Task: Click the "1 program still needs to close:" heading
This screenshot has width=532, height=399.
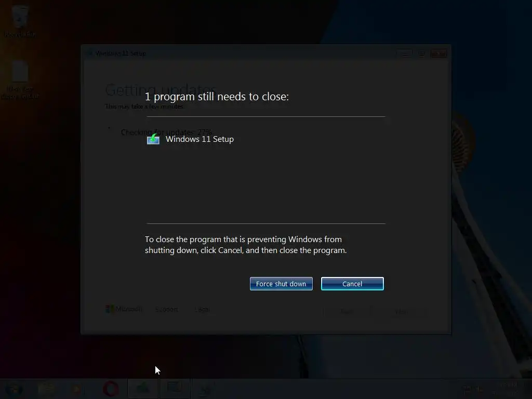Action: point(217,97)
